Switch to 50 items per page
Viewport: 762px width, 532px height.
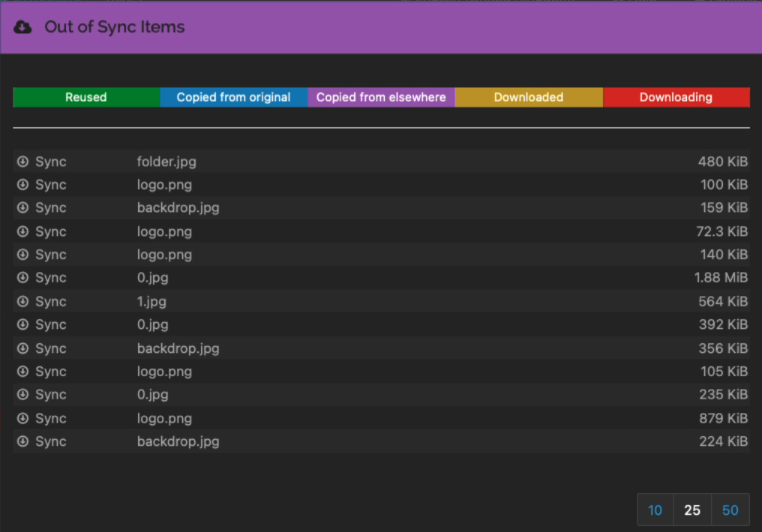pyautogui.click(x=730, y=510)
